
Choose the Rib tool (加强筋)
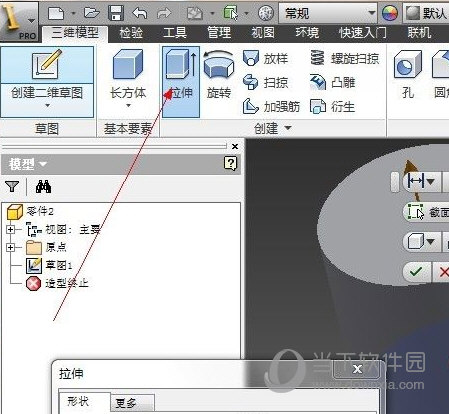pyautogui.click(x=271, y=107)
